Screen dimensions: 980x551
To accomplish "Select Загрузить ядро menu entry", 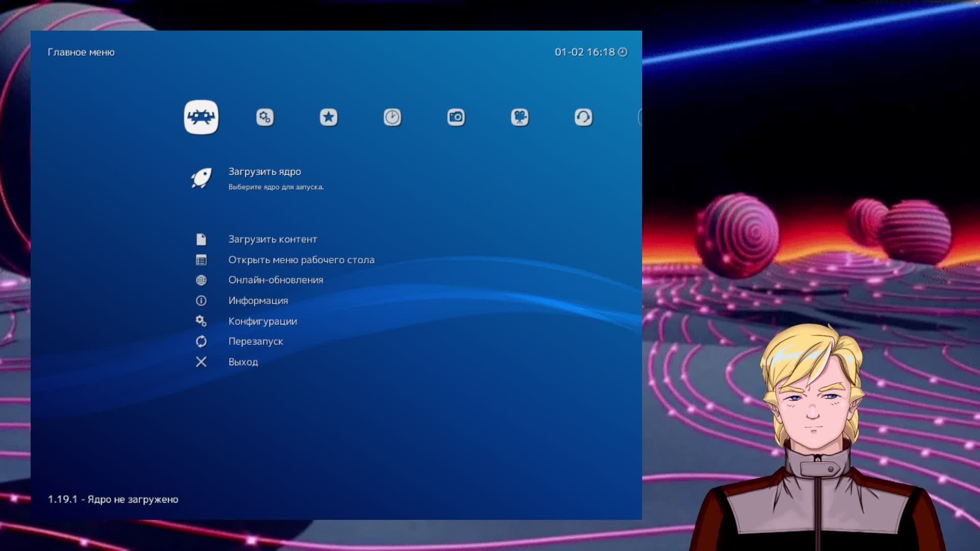I will [264, 172].
